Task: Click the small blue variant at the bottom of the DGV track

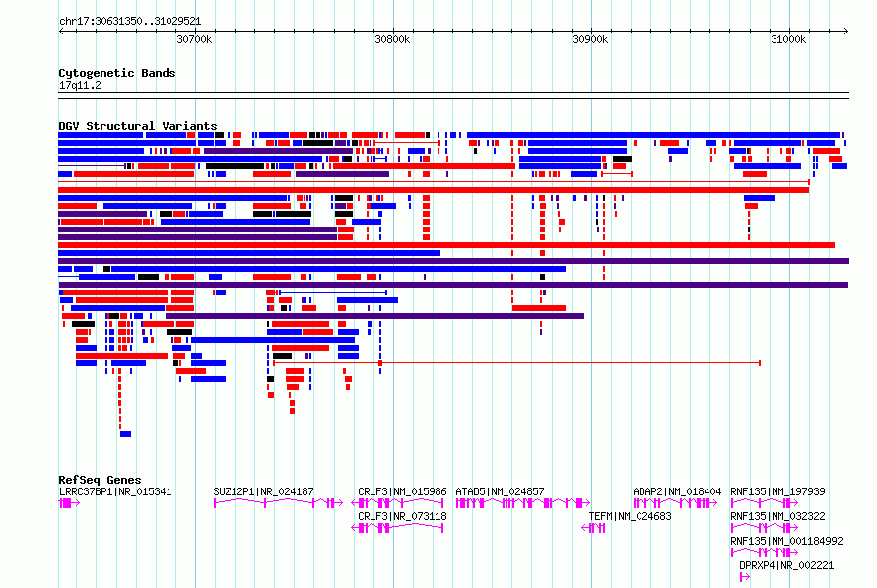Action: point(126,434)
